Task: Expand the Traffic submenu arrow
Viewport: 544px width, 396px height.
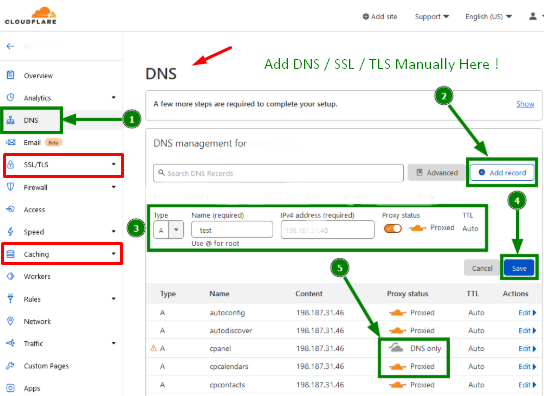Action: click(x=113, y=343)
